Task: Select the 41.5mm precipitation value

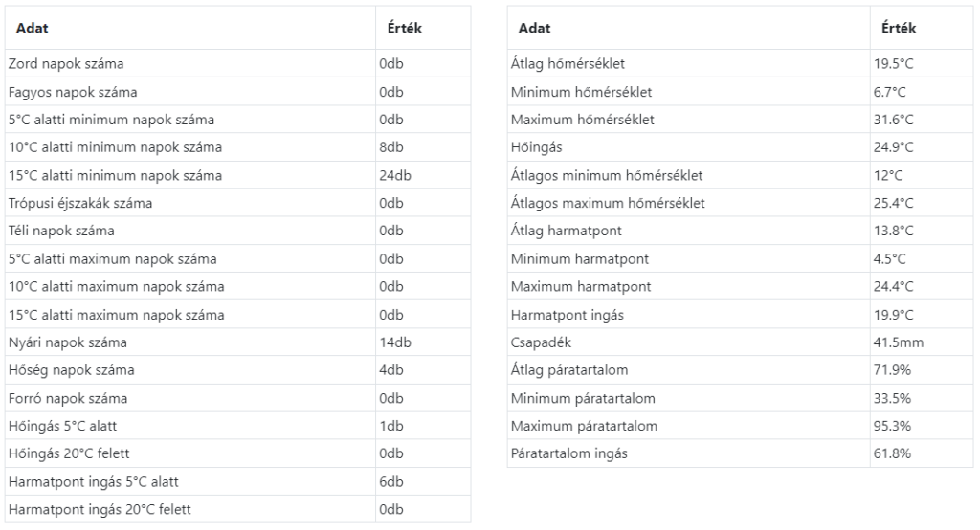Action: tap(899, 342)
